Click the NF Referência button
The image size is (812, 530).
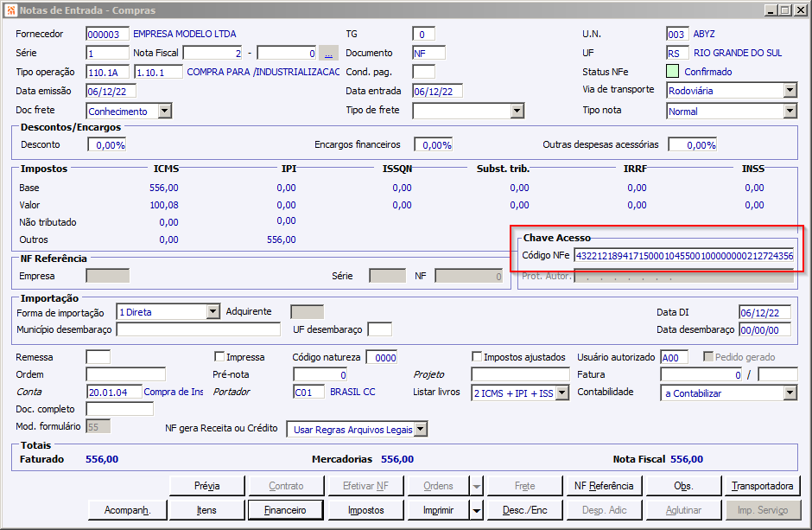[x=604, y=486]
